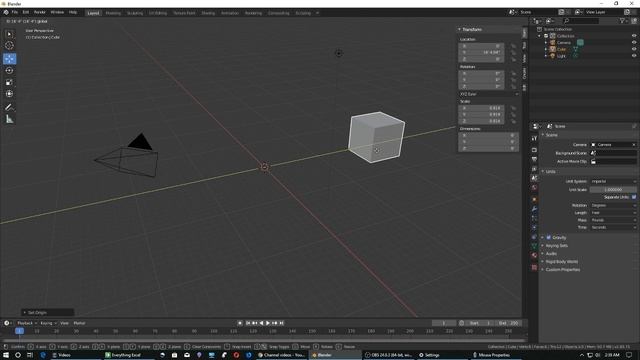Open the Render properties tab
This screenshot has width=640, height=360.
tap(534, 150)
